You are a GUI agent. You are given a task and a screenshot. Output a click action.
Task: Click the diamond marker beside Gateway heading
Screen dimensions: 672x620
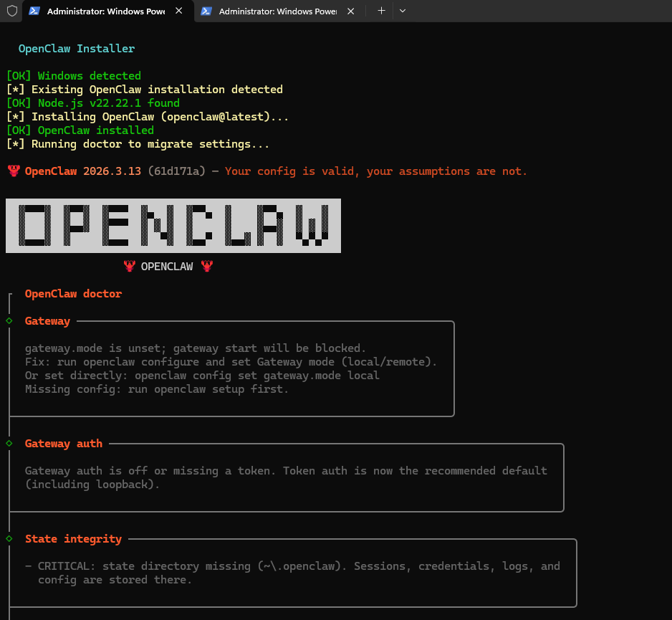click(x=9, y=321)
